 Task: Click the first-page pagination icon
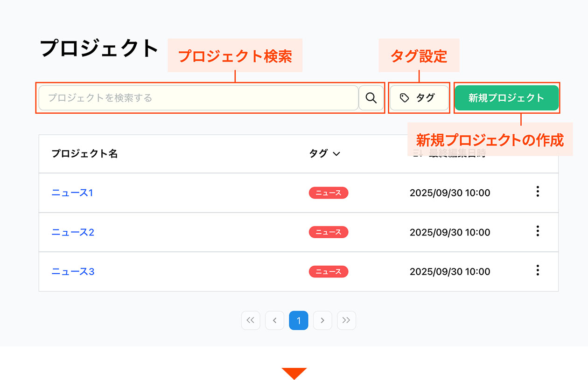click(x=251, y=320)
